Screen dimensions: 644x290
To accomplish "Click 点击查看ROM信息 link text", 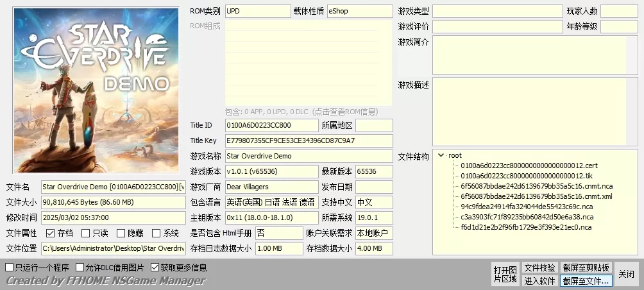I will coord(350,112).
